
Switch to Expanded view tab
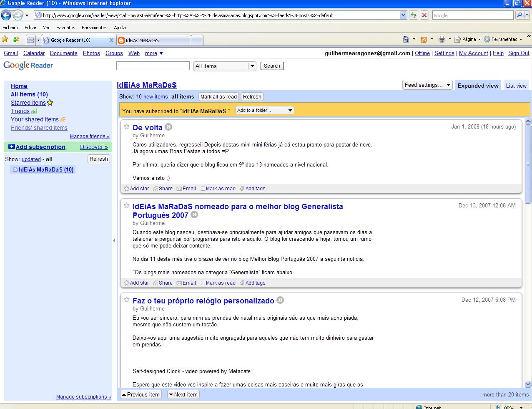[x=478, y=86]
